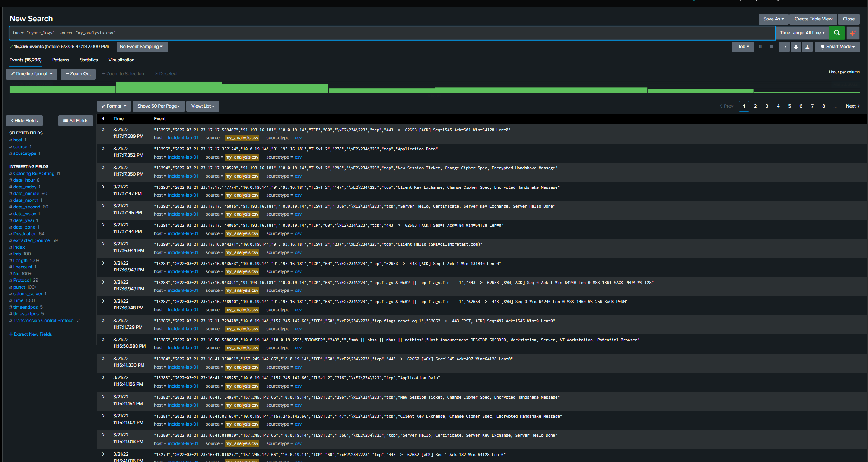Click host value incident-lab-01 in first event
This screenshot has height=462, width=868.
click(x=183, y=138)
